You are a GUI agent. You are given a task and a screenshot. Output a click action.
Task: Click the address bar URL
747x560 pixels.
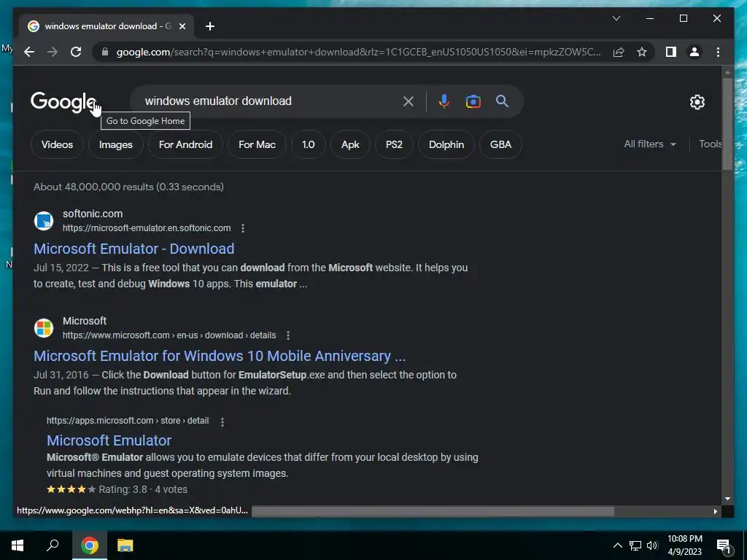pyautogui.click(x=358, y=52)
